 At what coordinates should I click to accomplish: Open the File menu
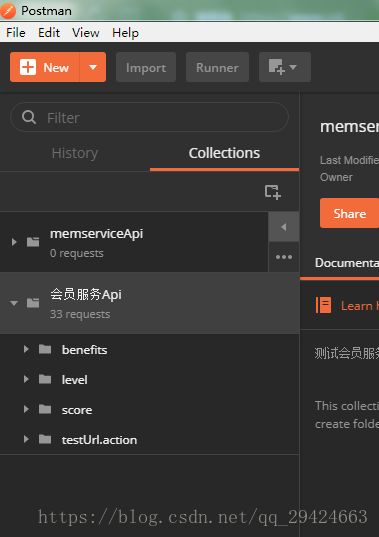click(16, 33)
